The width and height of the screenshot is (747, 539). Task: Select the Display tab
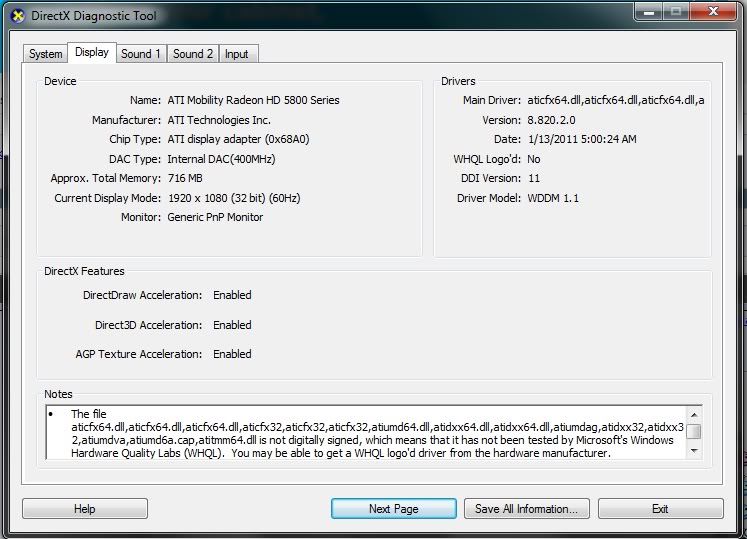tap(91, 52)
